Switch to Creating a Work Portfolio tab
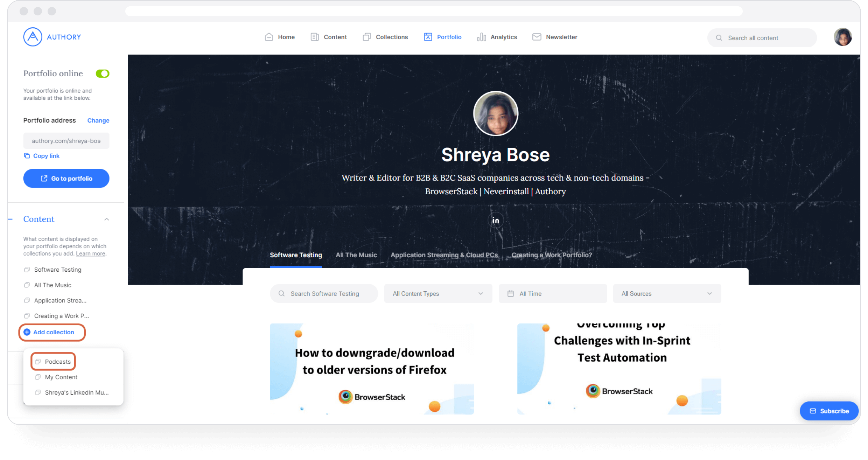Screen dimensions: 868x460 [551, 255]
